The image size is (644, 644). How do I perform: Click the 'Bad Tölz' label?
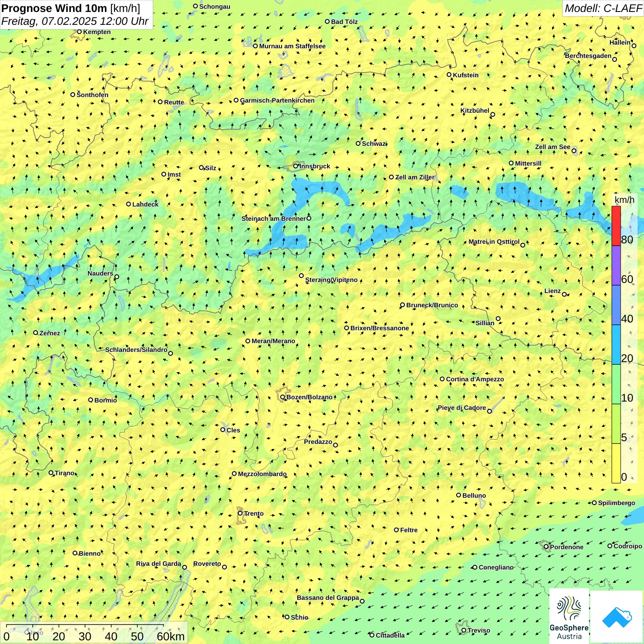click(x=344, y=22)
